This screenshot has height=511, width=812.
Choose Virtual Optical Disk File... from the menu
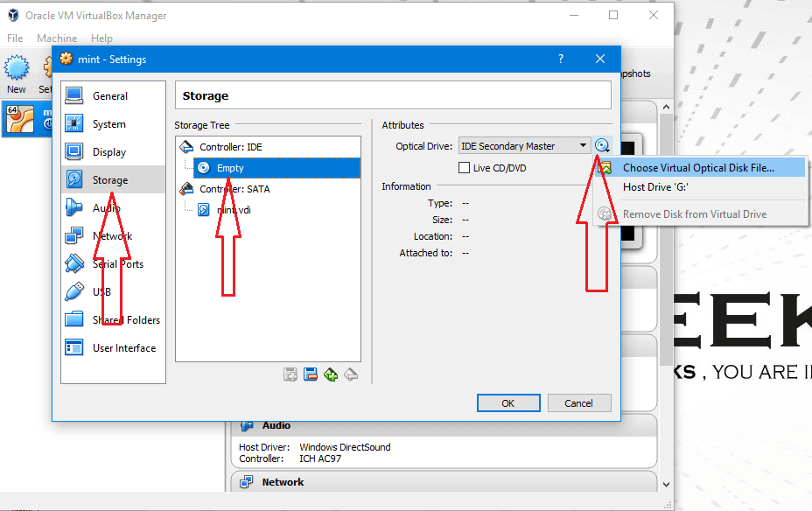tap(700, 168)
